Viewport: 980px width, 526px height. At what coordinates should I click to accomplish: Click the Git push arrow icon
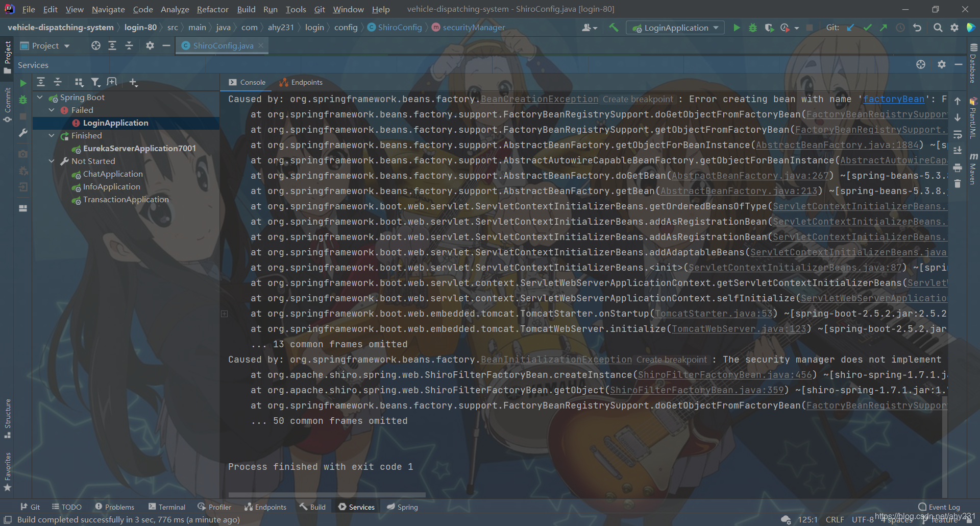pyautogui.click(x=884, y=28)
